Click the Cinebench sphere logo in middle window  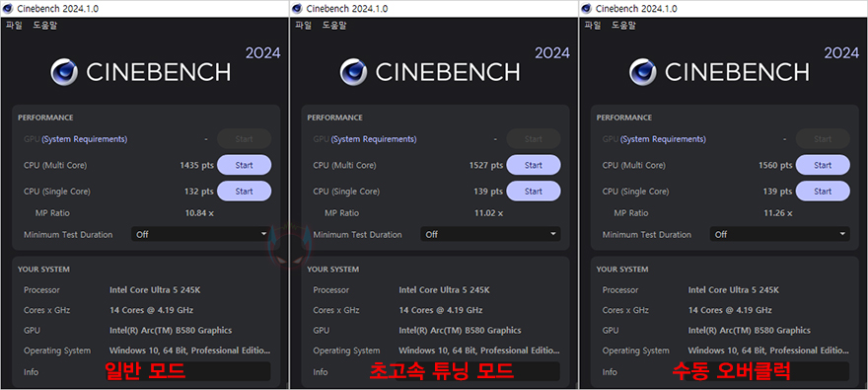(354, 72)
